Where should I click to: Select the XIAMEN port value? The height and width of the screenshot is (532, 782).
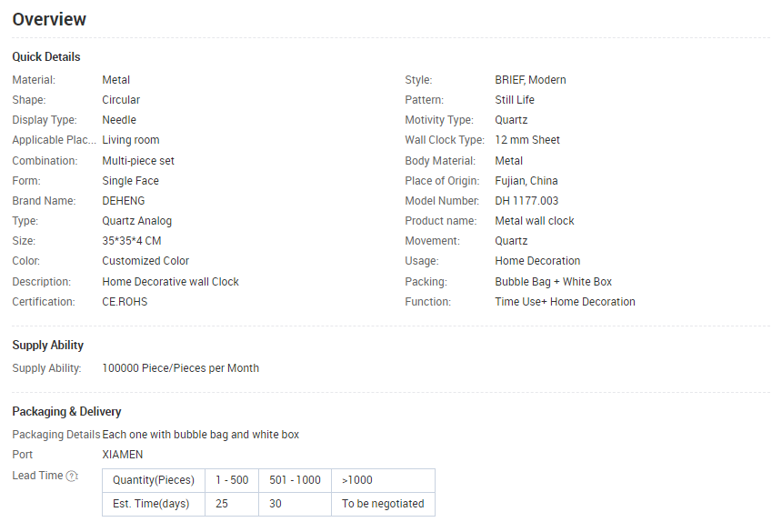[x=122, y=455]
